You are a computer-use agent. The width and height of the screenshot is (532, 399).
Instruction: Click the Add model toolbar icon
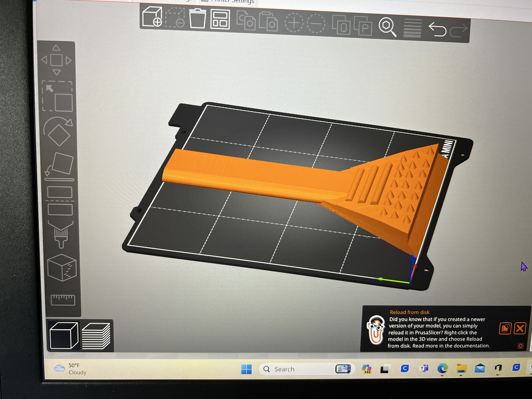coord(152,17)
